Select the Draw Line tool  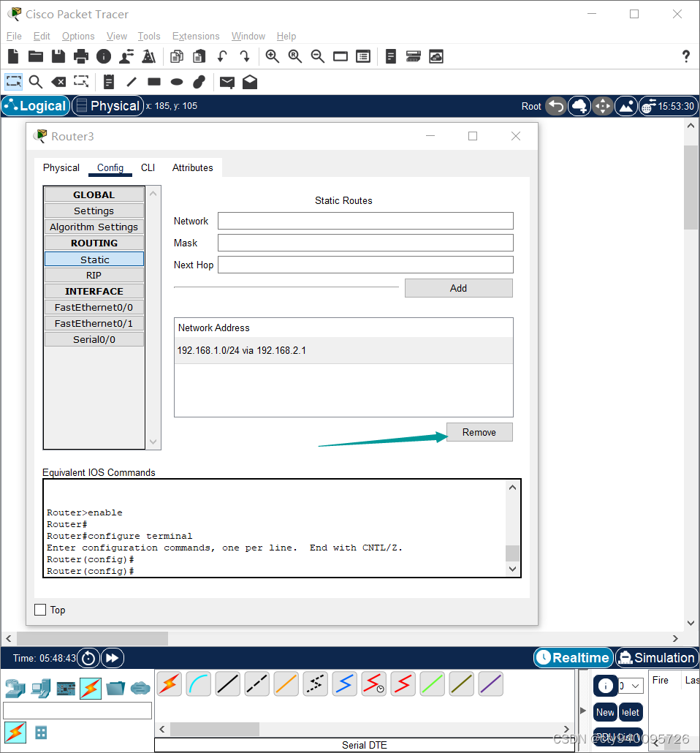click(x=131, y=82)
